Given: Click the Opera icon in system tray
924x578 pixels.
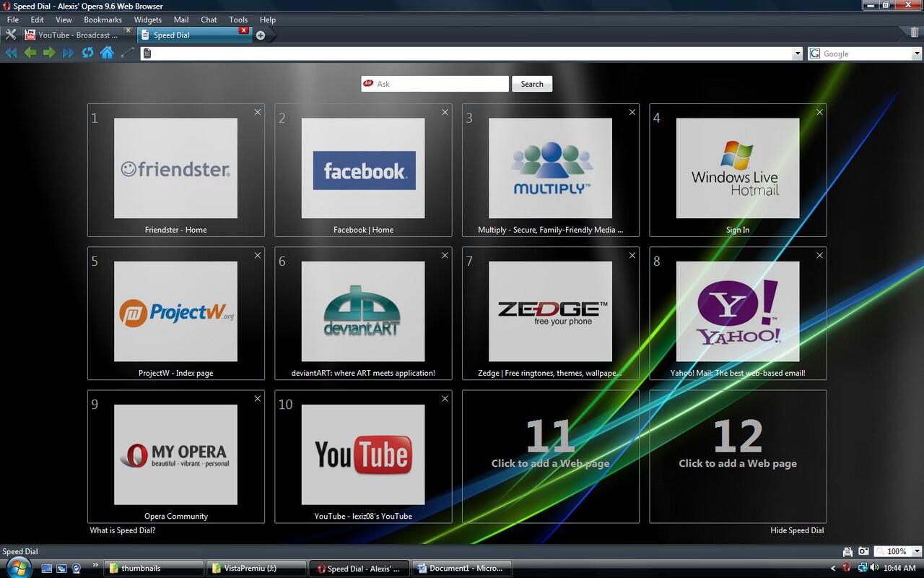Looking at the screenshot, I should click(847, 568).
